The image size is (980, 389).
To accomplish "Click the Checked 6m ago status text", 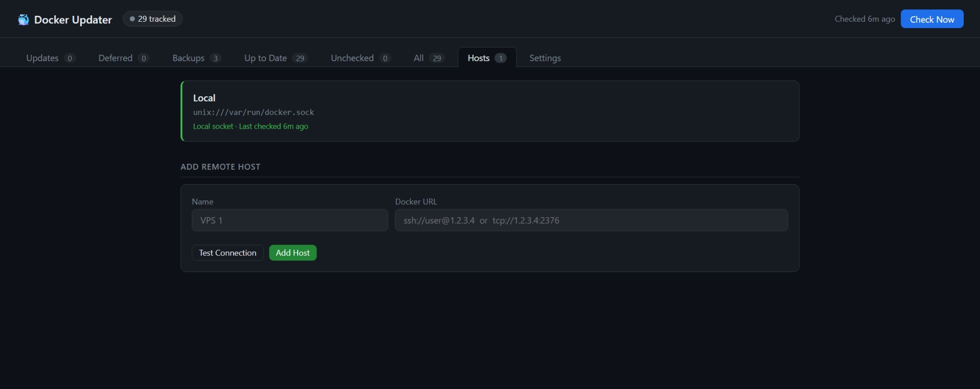I will tap(864, 19).
